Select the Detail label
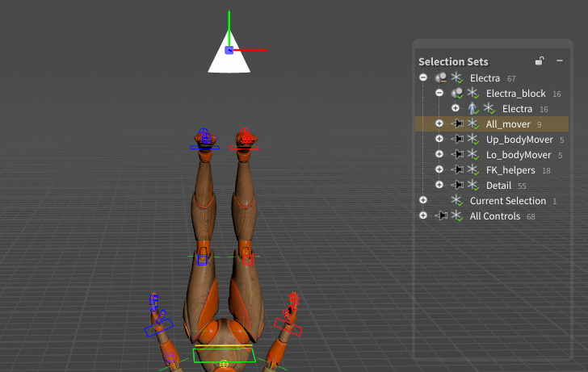This screenshot has width=588, height=372. pos(498,186)
